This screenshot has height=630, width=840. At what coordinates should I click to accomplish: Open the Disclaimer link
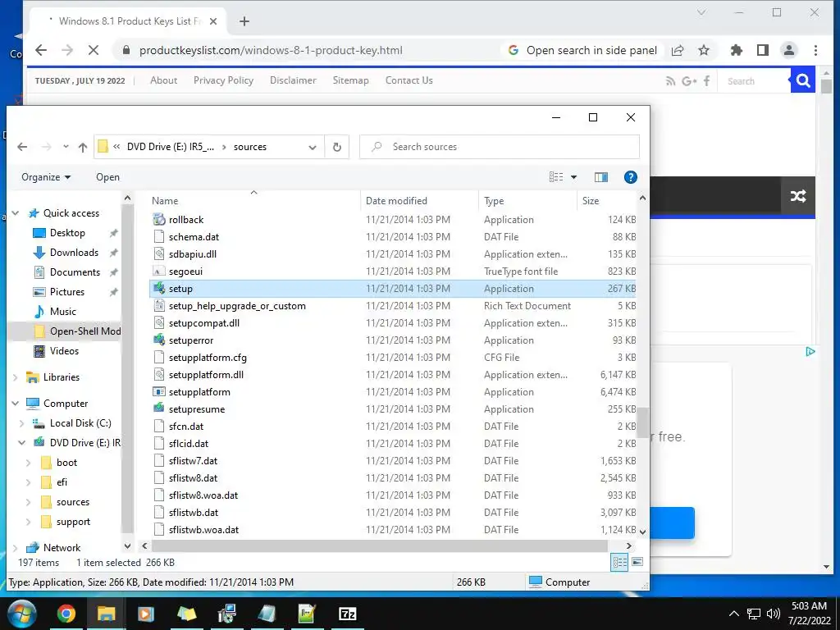point(293,80)
